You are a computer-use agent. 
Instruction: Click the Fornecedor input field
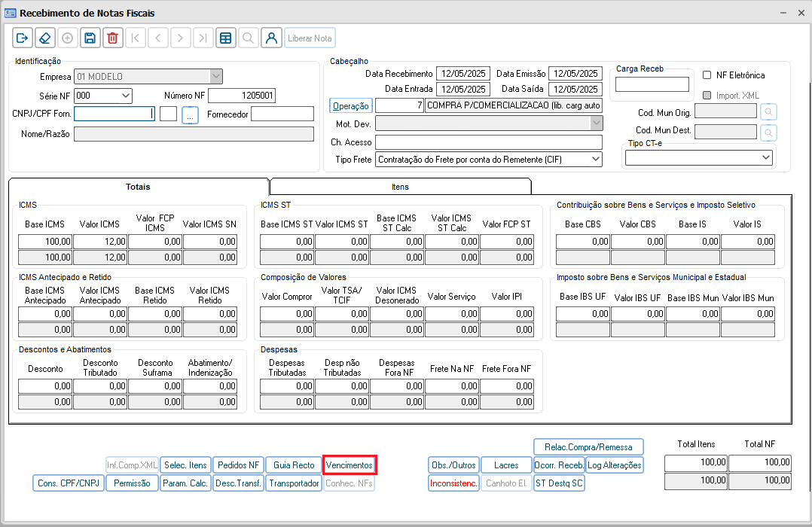pos(282,114)
